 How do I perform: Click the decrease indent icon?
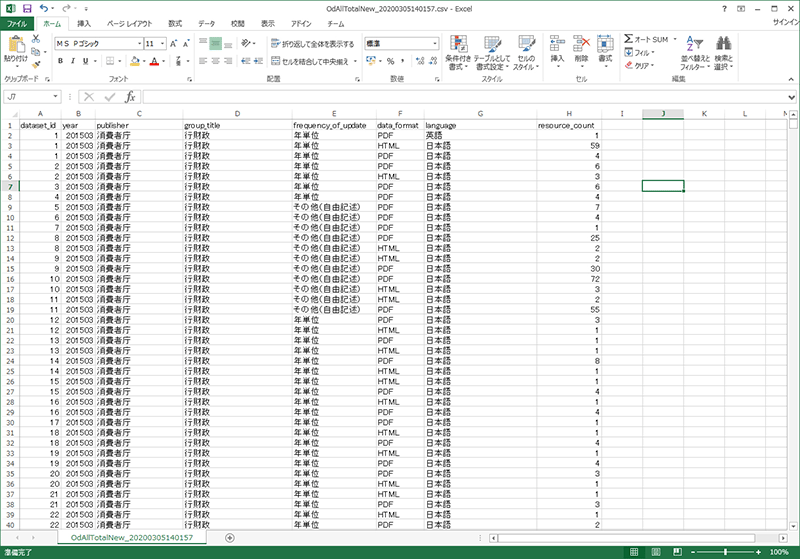click(x=245, y=61)
